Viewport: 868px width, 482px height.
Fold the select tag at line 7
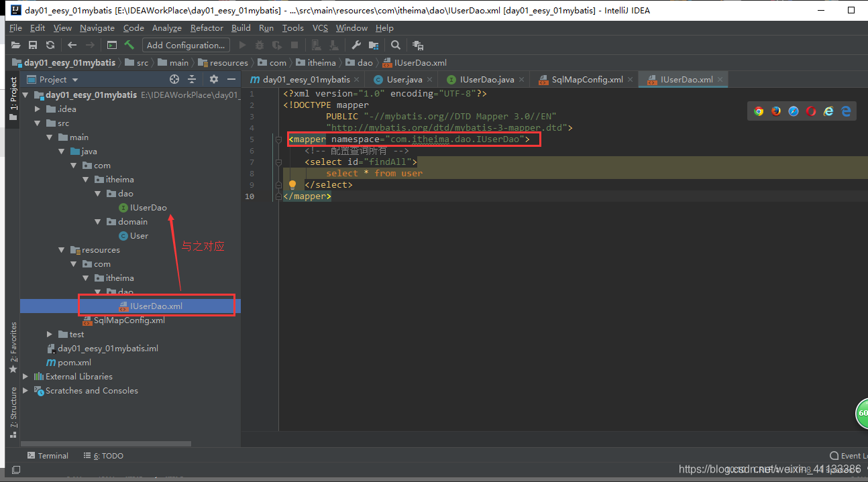click(278, 162)
